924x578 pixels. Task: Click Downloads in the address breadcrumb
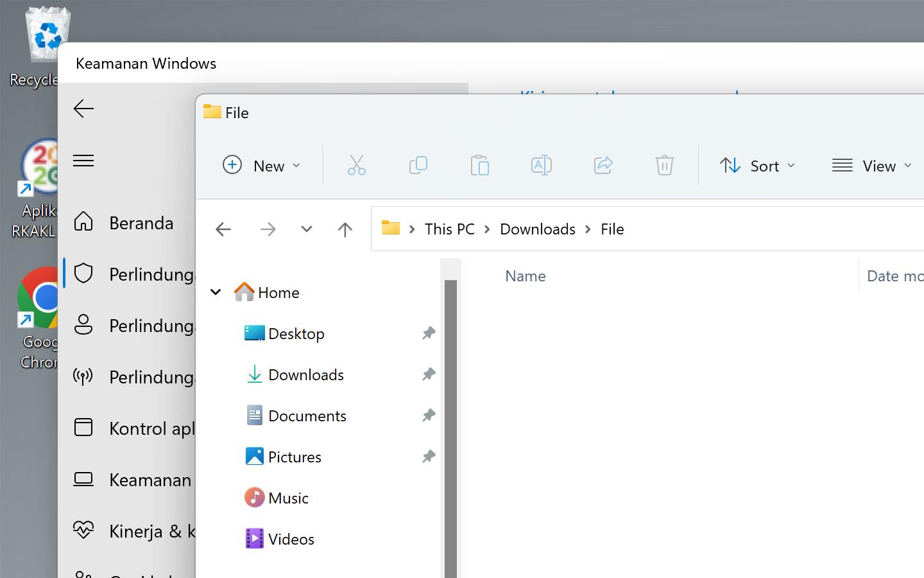[x=537, y=229]
